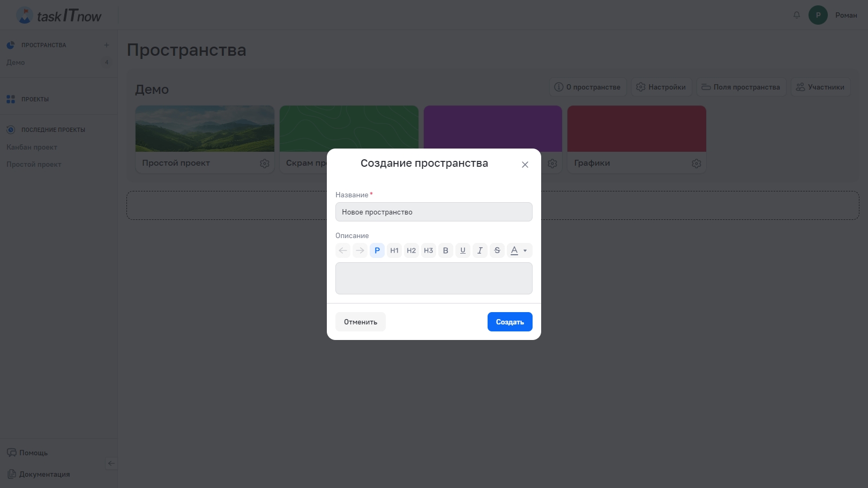Apply underline formatting to description

click(x=463, y=250)
